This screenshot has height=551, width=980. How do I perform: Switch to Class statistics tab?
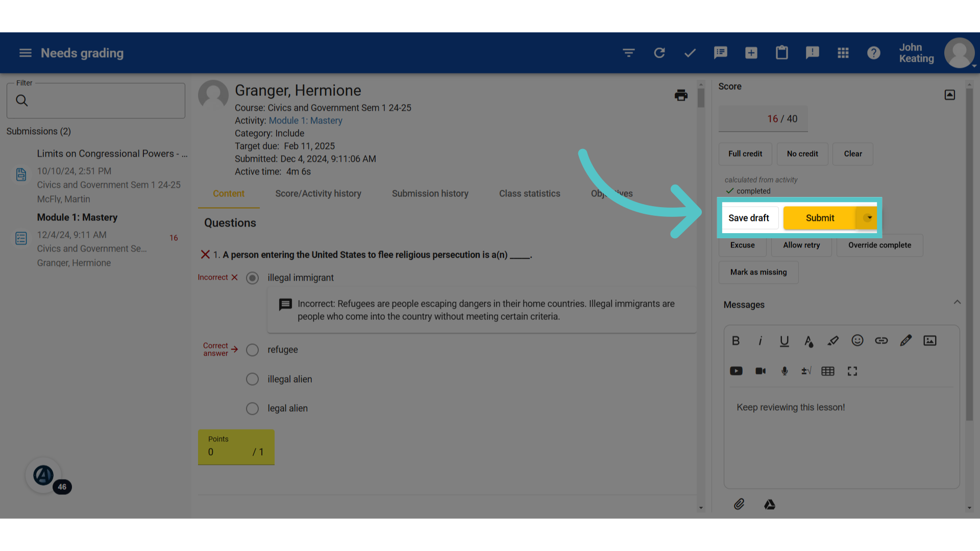529,194
